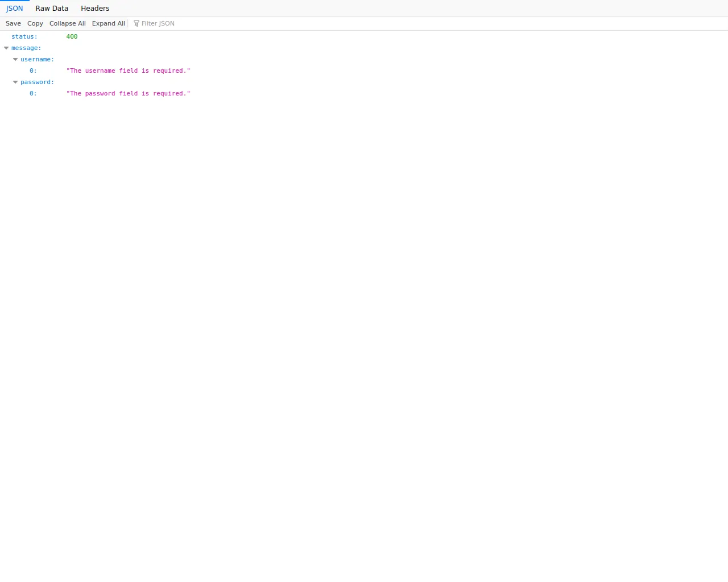This screenshot has height=582, width=728.
Task: Collapse the username node arrow
Action: (15, 60)
